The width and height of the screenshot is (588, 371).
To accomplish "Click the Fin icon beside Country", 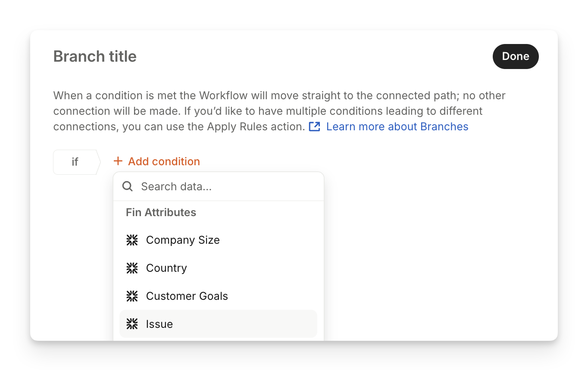I will (x=132, y=268).
